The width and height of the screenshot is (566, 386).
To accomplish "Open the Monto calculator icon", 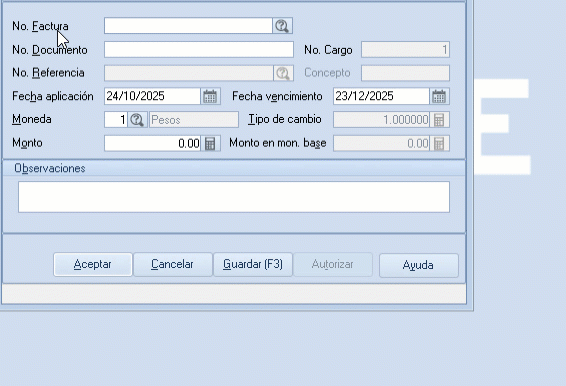I will (210, 144).
